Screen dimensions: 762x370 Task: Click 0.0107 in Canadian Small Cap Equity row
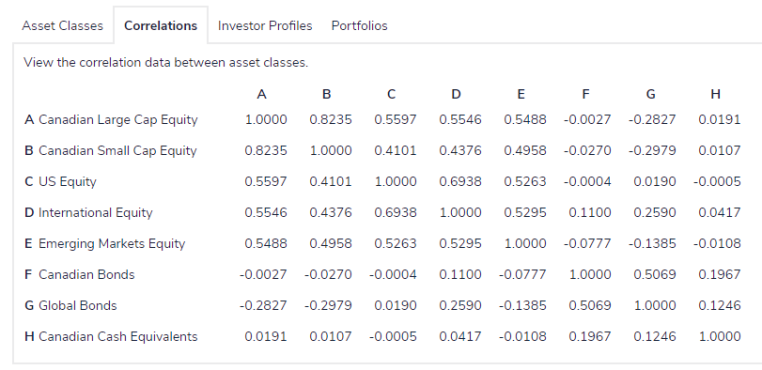pyautogui.click(x=719, y=151)
